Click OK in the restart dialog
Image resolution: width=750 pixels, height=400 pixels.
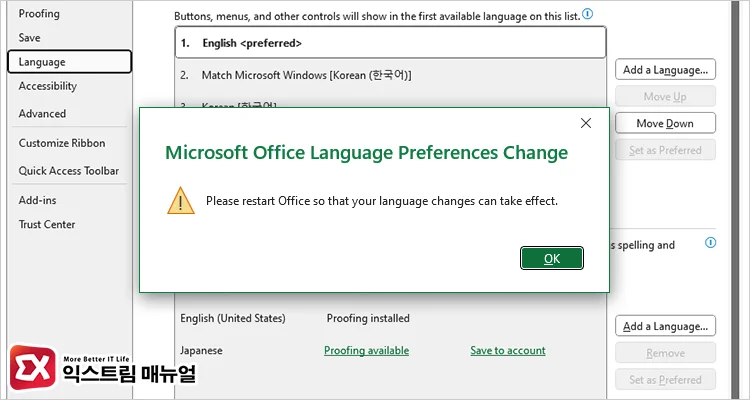tap(551, 258)
